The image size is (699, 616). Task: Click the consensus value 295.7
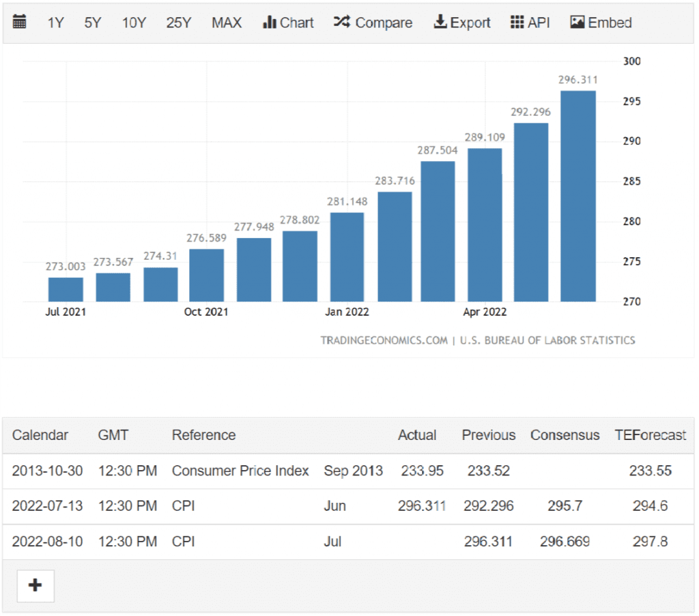point(565,506)
